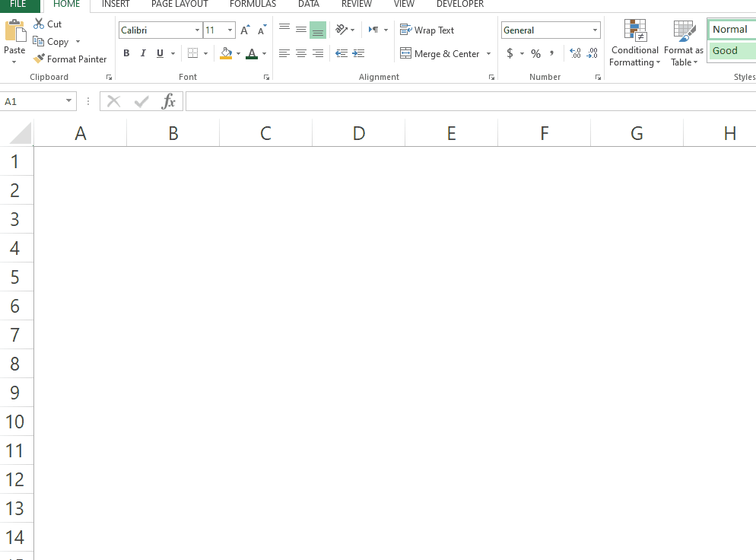756x560 pixels.
Task: Click the Center alignment icon
Action: coord(300,53)
